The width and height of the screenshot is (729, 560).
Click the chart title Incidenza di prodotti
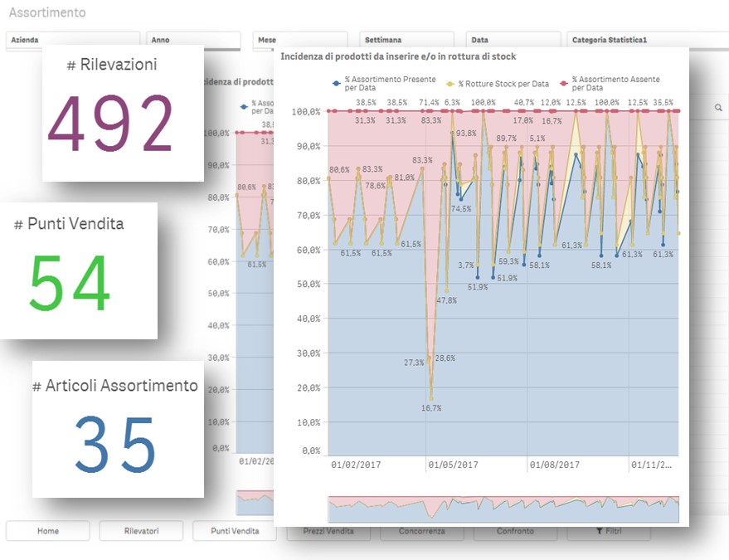[x=398, y=56]
